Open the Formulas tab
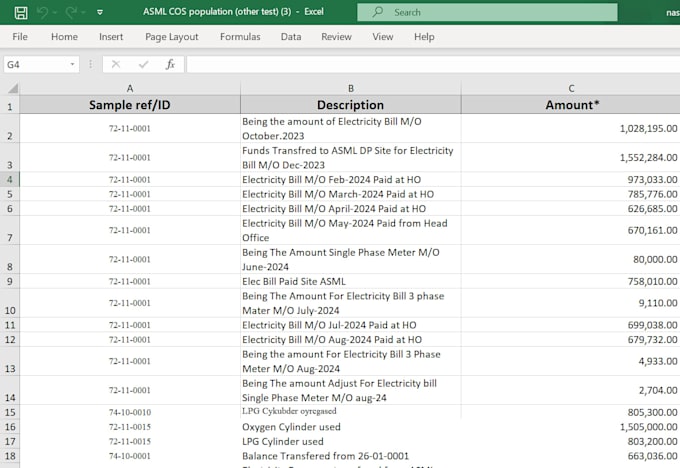680x468 pixels. (x=240, y=37)
